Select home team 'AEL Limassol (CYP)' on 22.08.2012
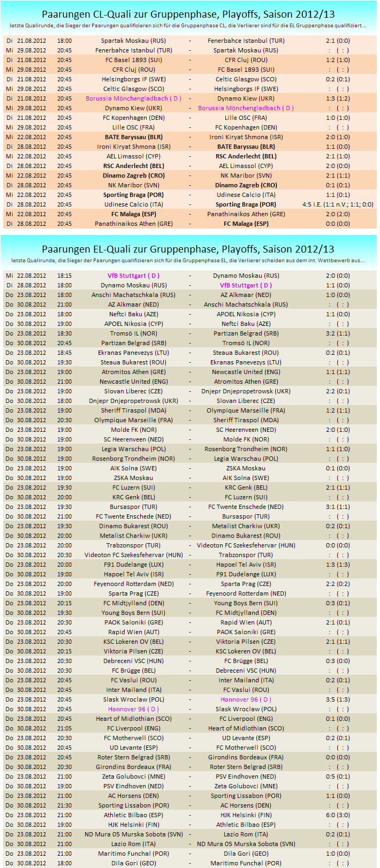 coord(134,156)
